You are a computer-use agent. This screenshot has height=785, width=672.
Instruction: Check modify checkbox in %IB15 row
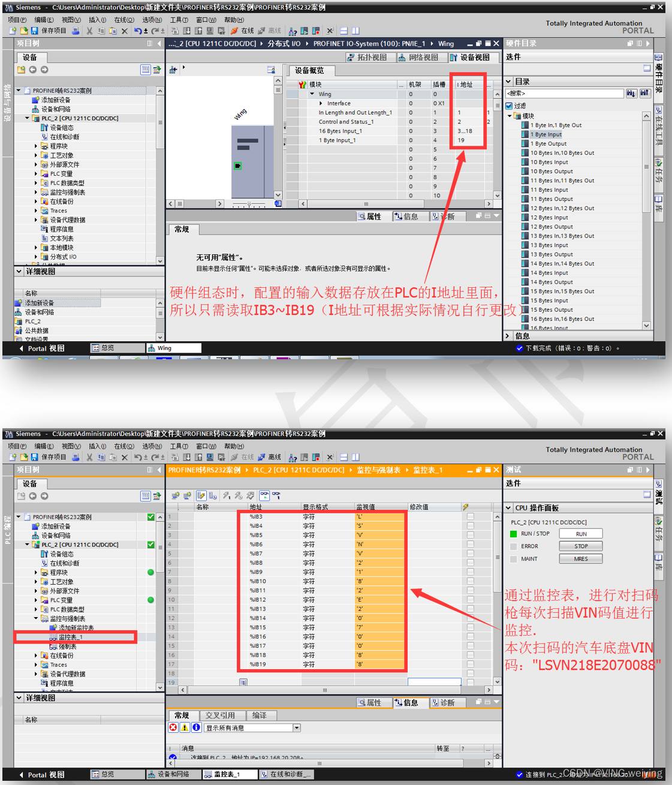(x=470, y=627)
